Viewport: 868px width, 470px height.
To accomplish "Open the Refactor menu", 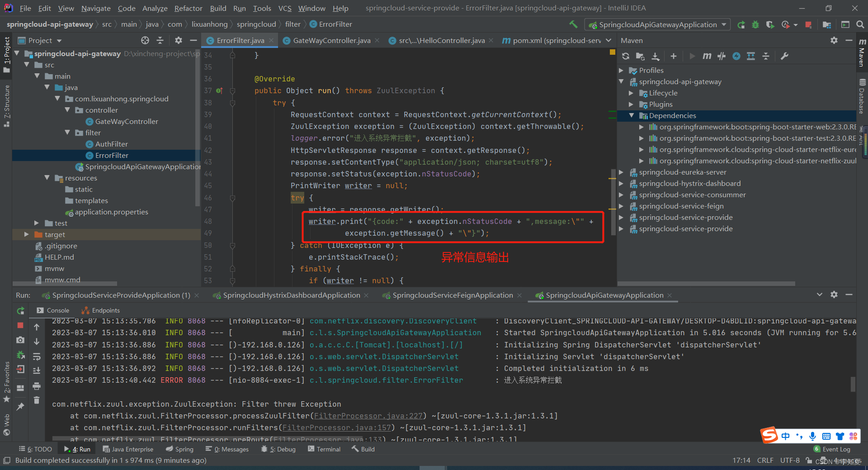I will click(188, 8).
